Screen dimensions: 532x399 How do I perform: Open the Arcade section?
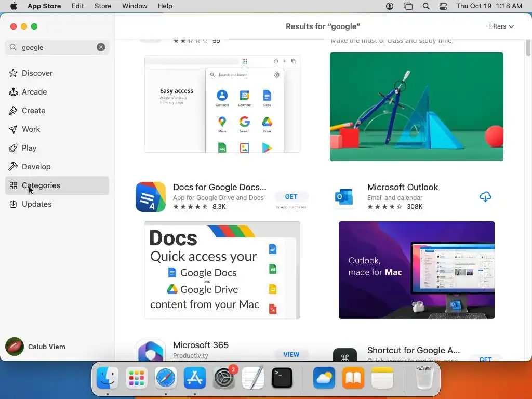coord(57,91)
